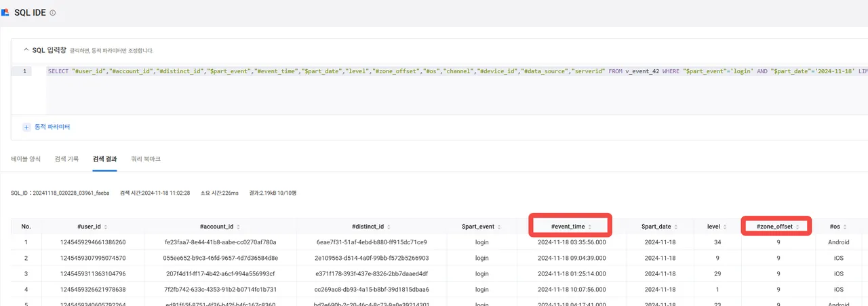
Task: Click event time 2024-11-18 10:07:56.000
Action: (572, 290)
